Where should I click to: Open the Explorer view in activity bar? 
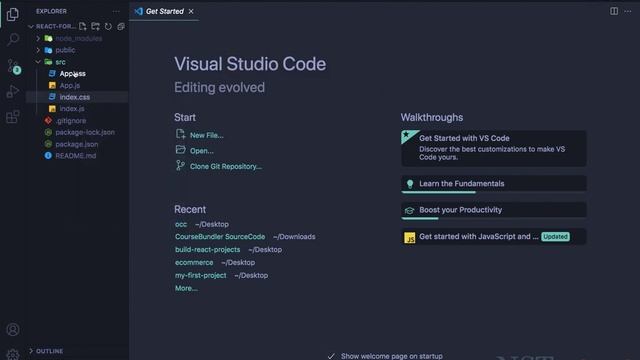(13, 15)
